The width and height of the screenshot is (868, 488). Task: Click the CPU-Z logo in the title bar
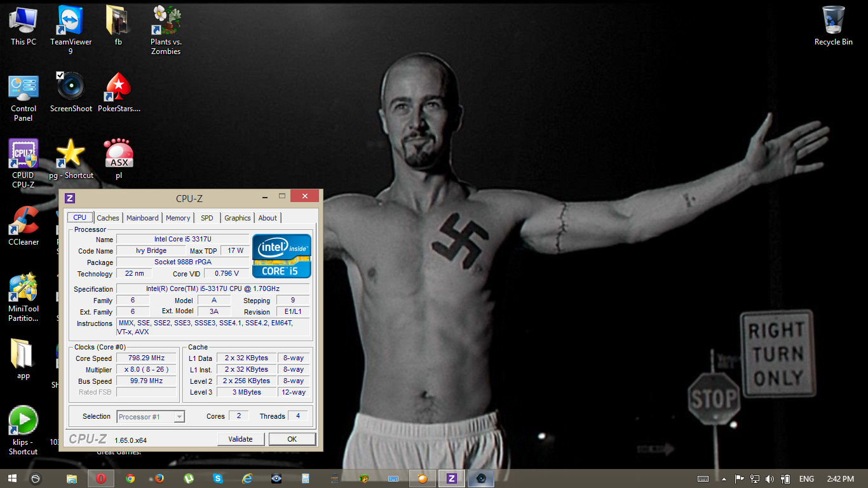(70, 198)
